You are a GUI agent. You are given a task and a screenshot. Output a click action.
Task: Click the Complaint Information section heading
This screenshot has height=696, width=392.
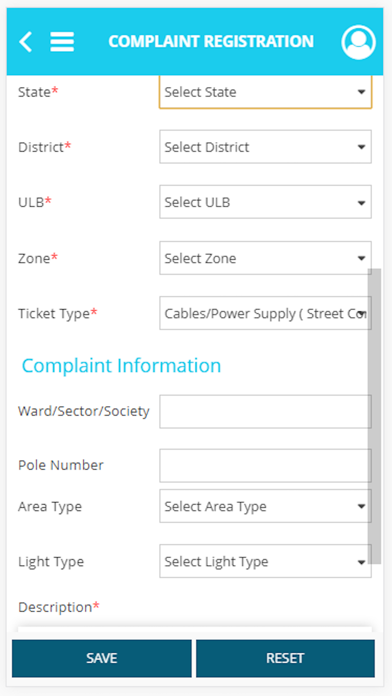click(121, 366)
